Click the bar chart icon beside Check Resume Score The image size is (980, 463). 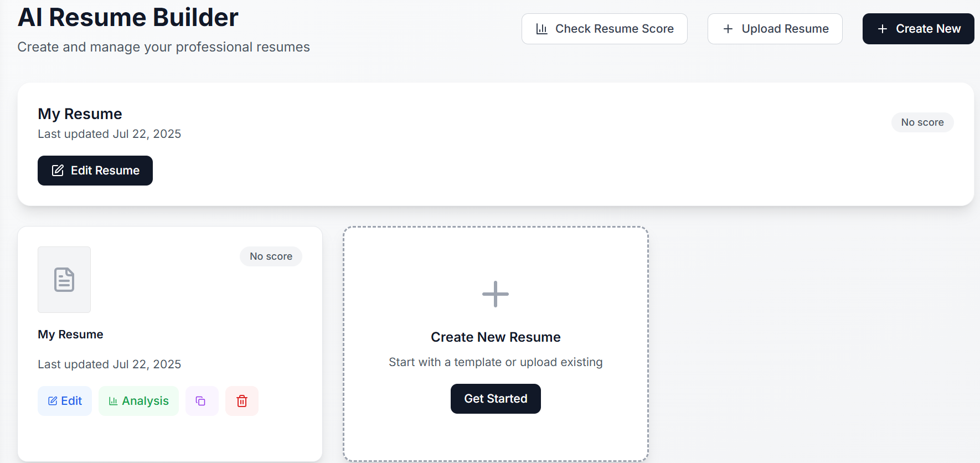pyautogui.click(x=541, y=29)
